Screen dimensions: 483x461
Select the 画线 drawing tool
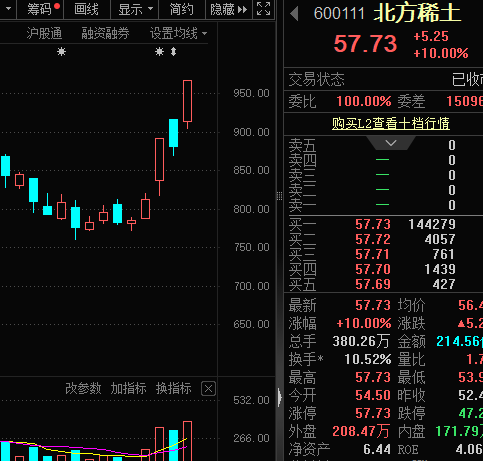coord(86,9)
